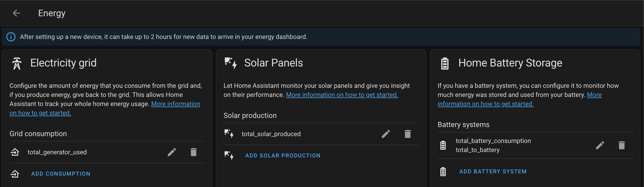Delete the total_solar_produced entry
Screen dimensions: 644x187
click(407, 134)
